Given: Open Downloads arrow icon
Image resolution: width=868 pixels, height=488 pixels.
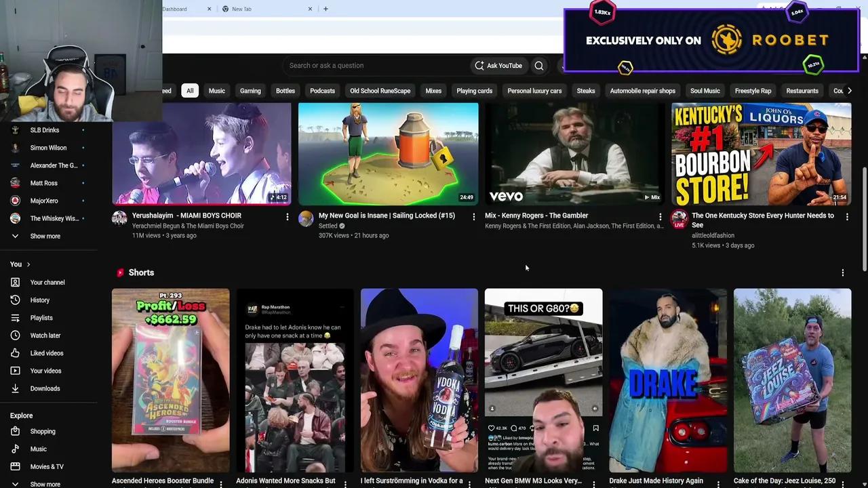Looking at the screenshot, I should [15, 388].
